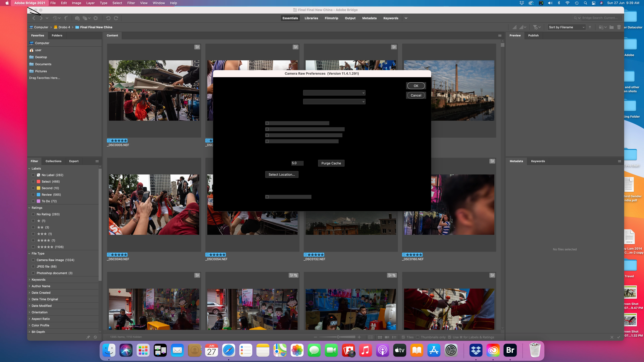Click OK in Camera Raw Preferences

416,86
